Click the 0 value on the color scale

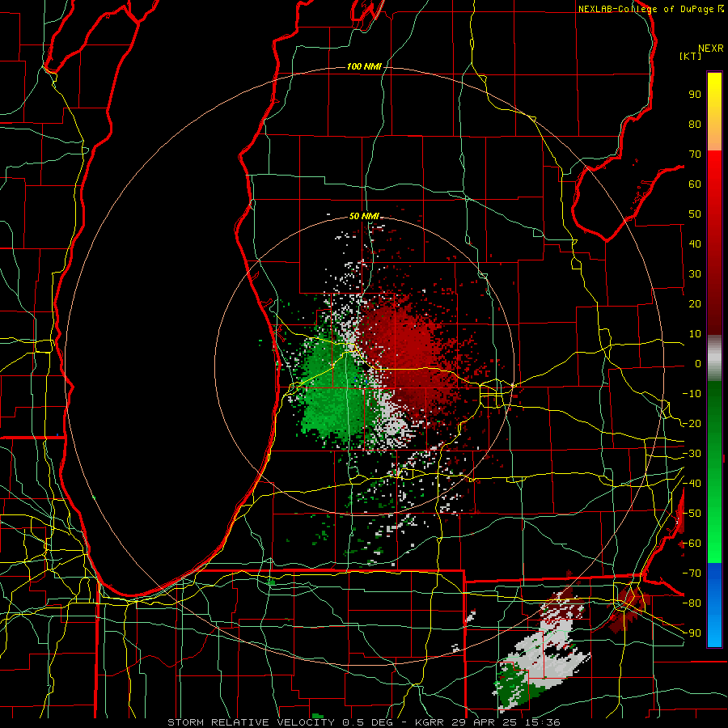698,364
